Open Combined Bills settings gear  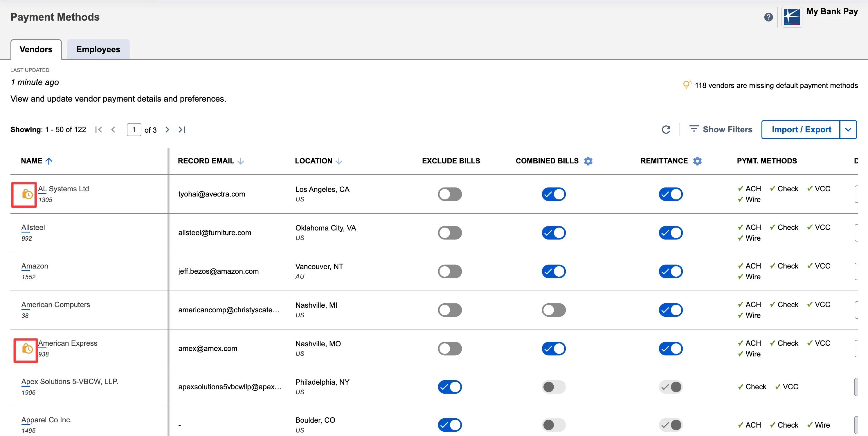click(x=588, y=161)
